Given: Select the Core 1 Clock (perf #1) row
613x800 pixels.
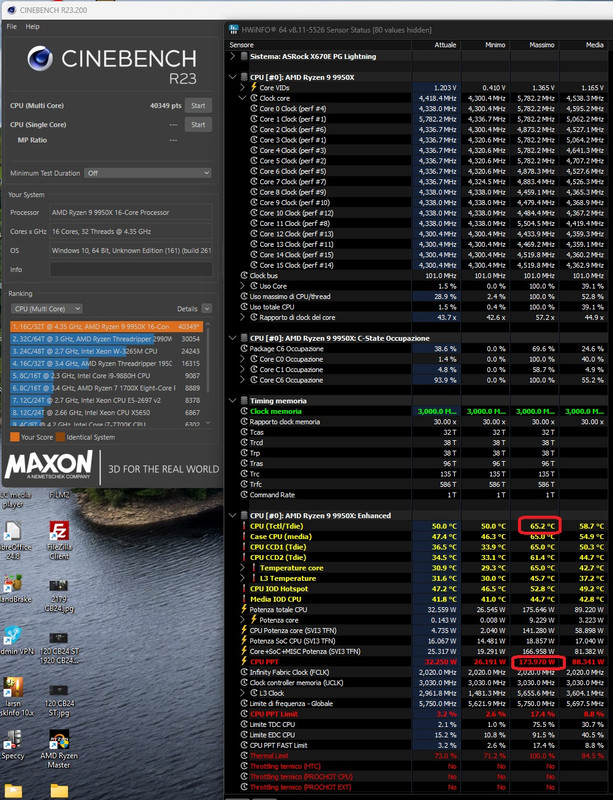Looking at the screenshot, I should [416, 119].
